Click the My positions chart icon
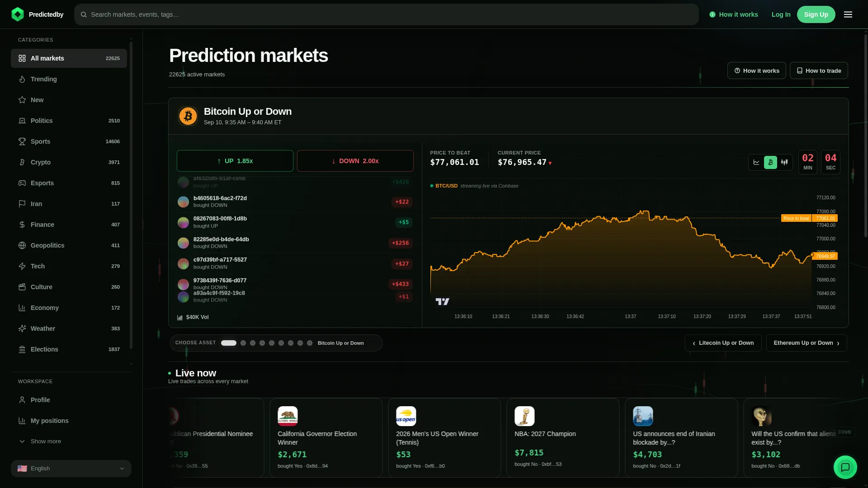The width and height of the screenshot is (868, 488). coord(22,421)
